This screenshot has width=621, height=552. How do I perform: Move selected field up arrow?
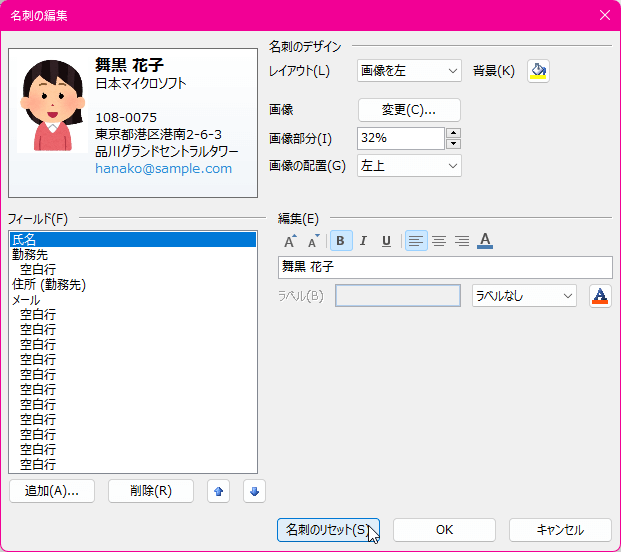pos(218,491)
